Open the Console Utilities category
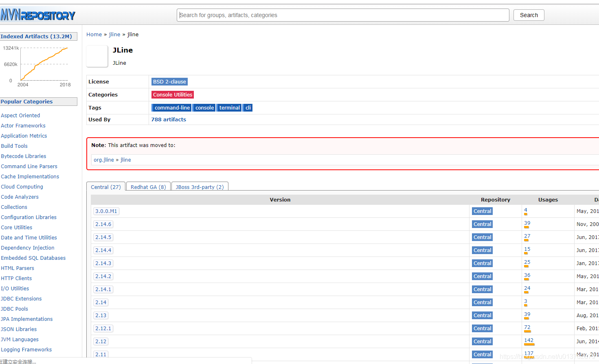 (x=173, y=95)
